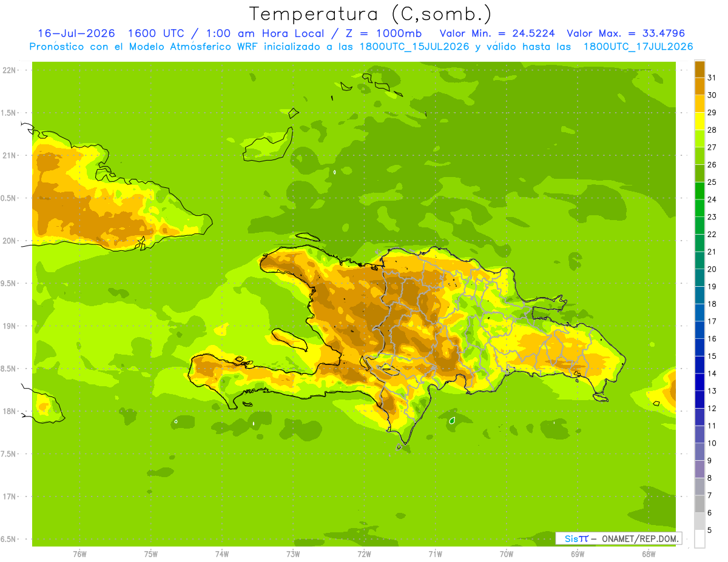The height and width of the screenshot is (562, 728).
Task: Pick the legend swatch between 30 and 31
Action: pyautogui.click(x=699, y=86)
